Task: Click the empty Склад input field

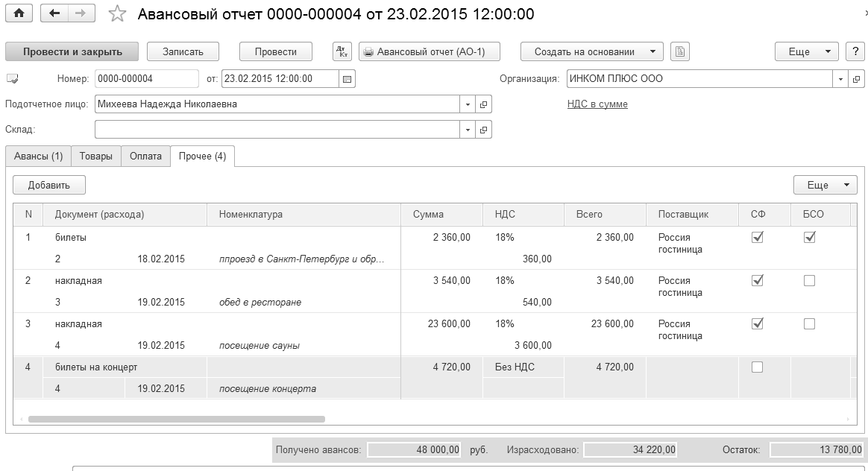Action: (x=277, y=130)
